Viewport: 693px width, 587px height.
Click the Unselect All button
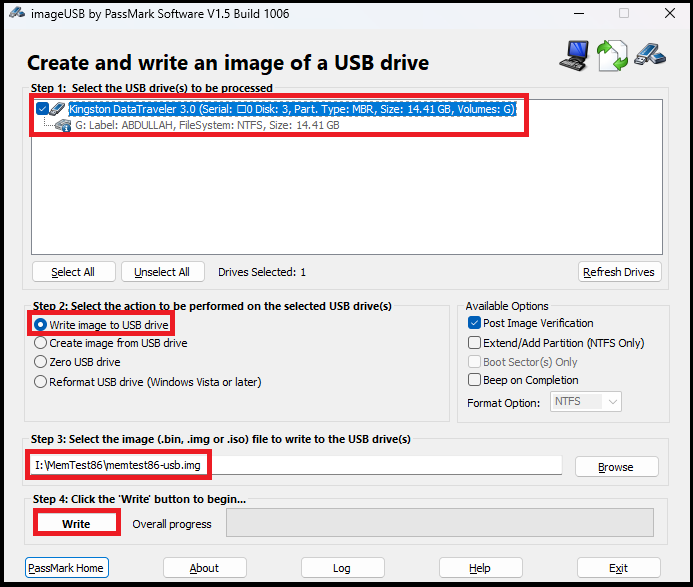point(162,272)
